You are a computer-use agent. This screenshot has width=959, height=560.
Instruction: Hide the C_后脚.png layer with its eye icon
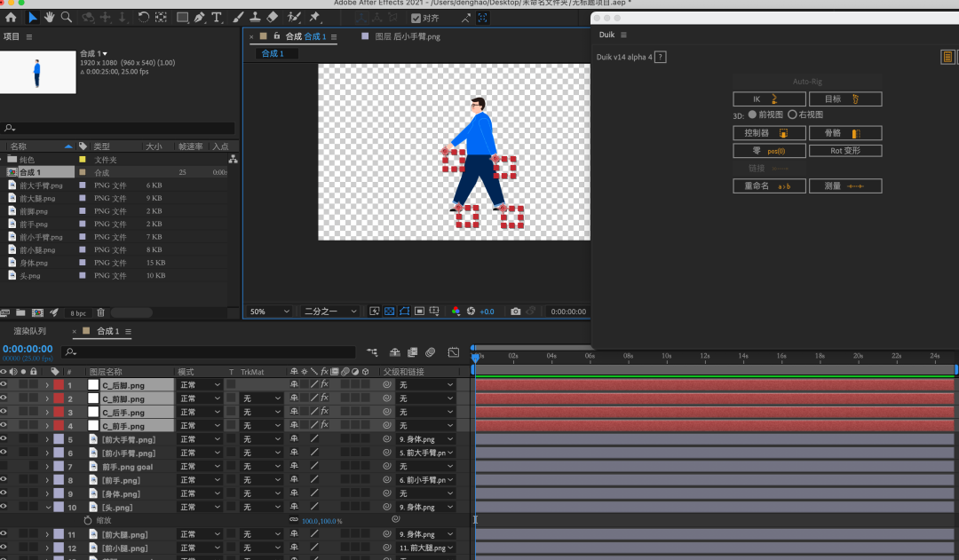[4, 385]
